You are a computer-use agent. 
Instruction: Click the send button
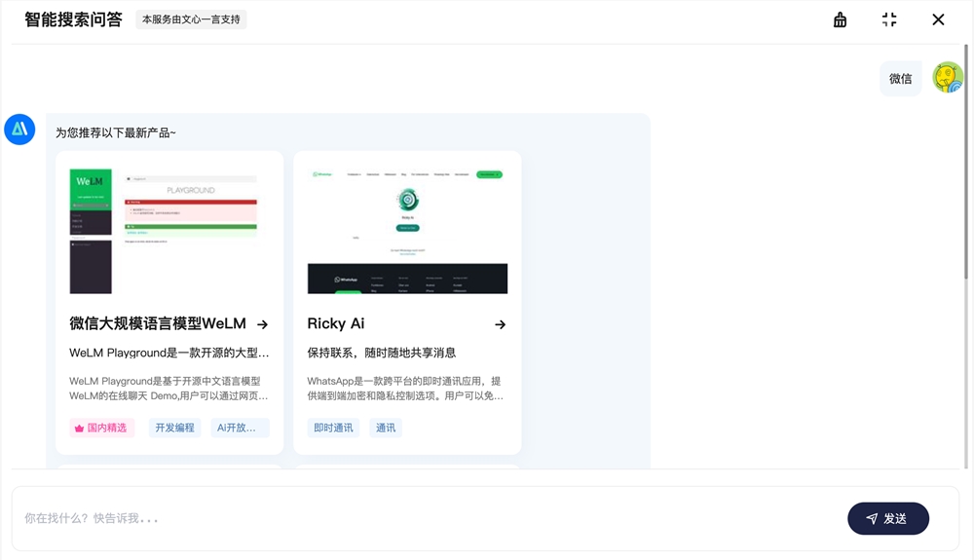coord(888,518)
